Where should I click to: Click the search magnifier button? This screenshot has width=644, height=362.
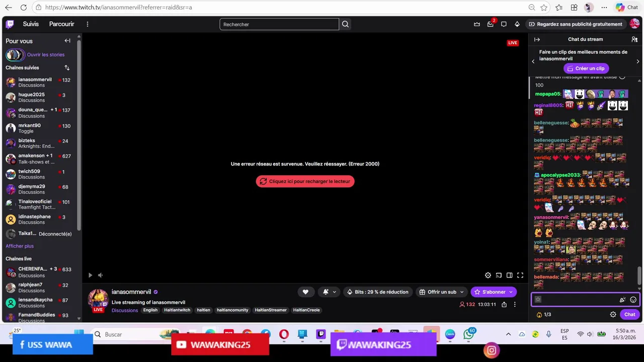tap(345, 24)
